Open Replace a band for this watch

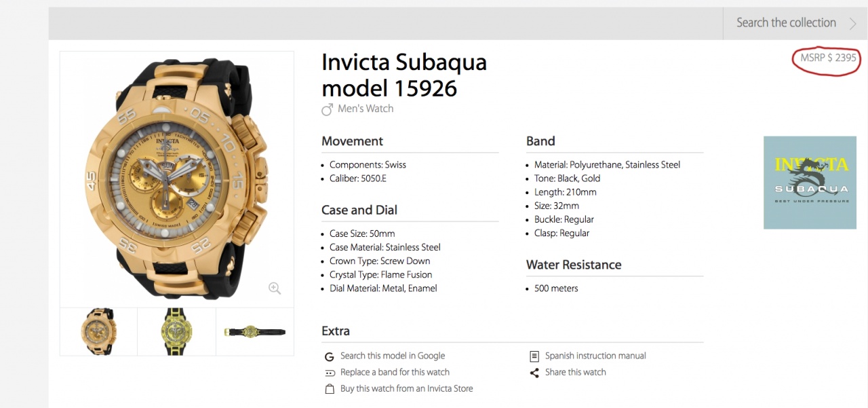[x=395, y=372]
